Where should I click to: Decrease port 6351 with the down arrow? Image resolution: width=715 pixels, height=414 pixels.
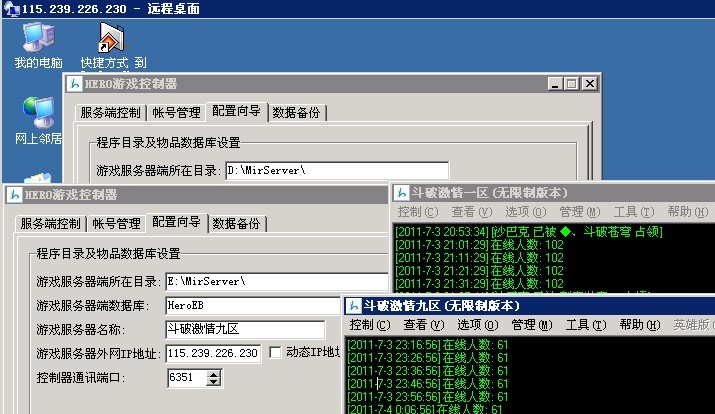pos(213,382)
